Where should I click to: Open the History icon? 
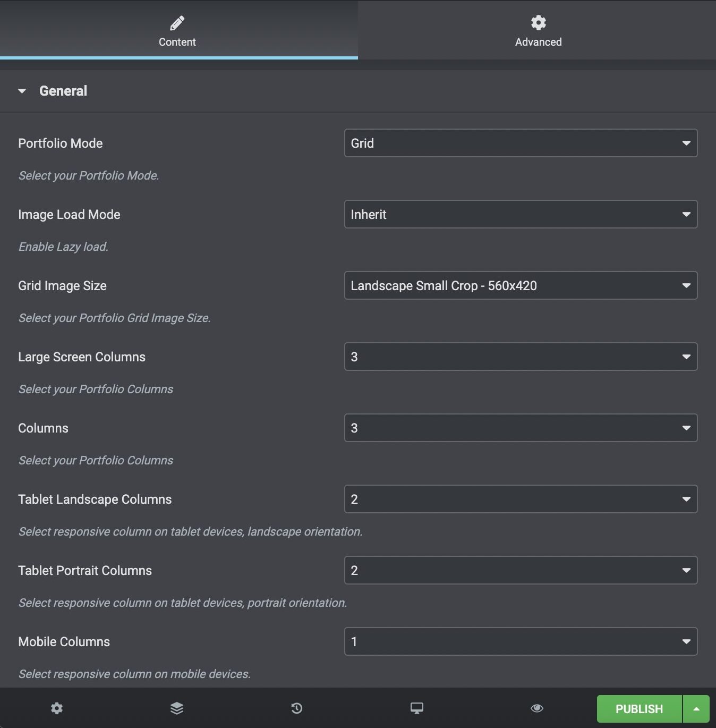pos(297,708)
